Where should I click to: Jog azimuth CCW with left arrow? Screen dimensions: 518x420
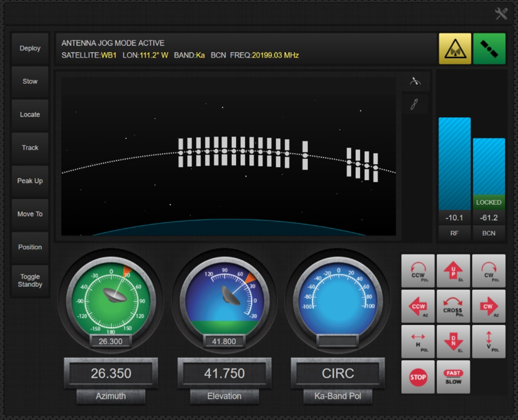pyautogui.click(x=418, y=306)
